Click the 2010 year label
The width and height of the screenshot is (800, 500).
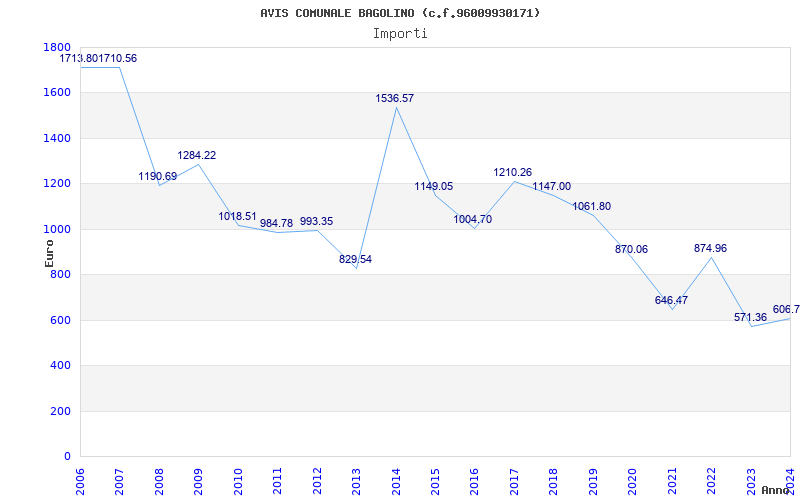[238, 481]
